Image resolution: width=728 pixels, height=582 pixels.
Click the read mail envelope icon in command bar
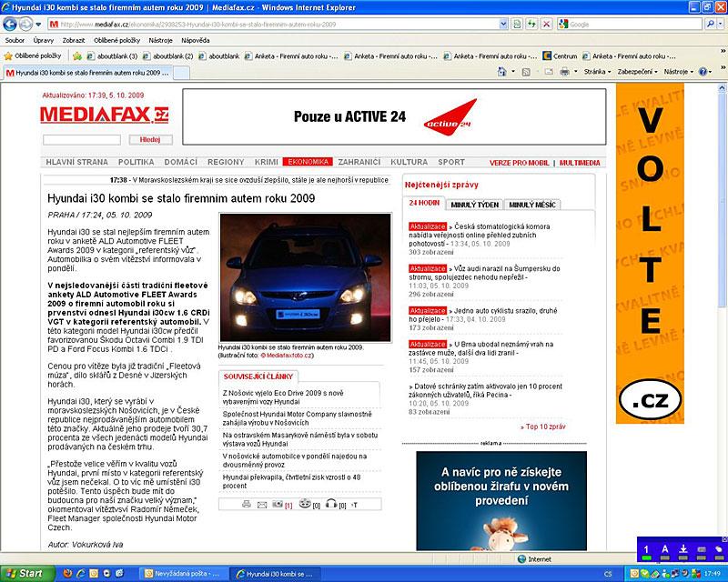pos(549,72)
